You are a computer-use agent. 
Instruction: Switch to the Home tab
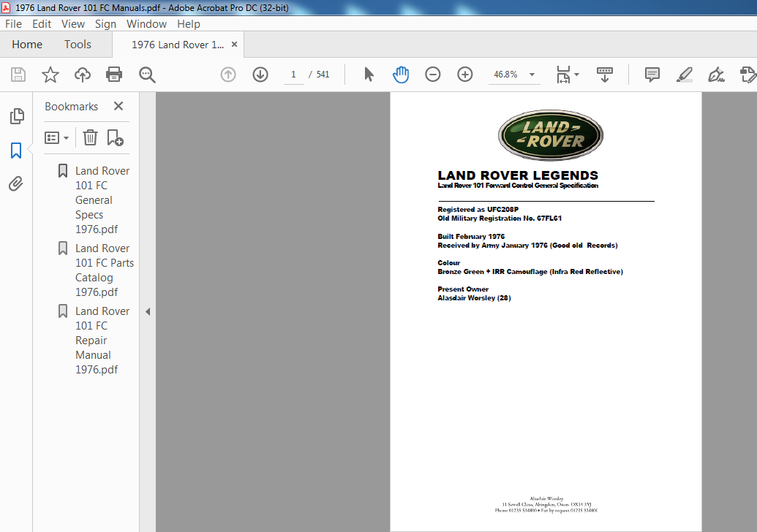click(x=27, y=45)
